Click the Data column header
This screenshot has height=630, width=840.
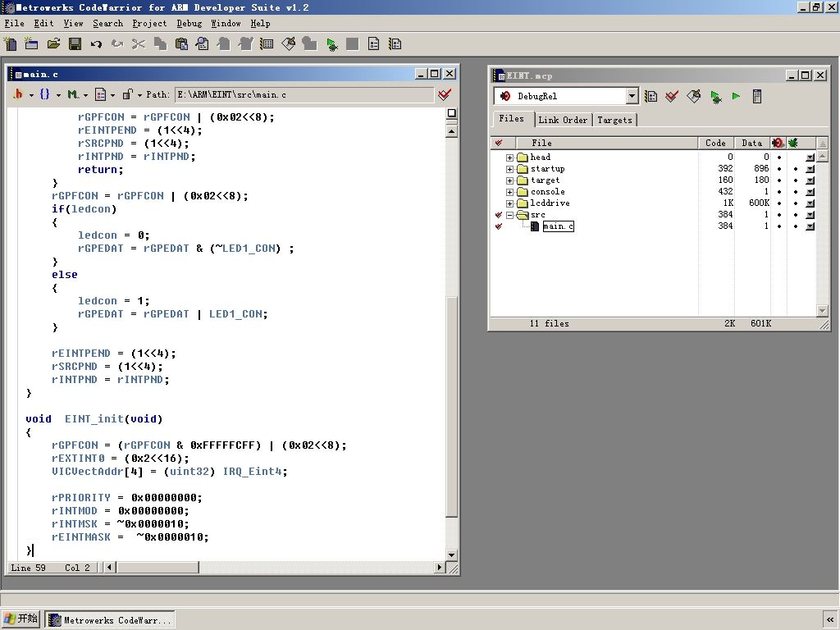(x=752, y=143)
